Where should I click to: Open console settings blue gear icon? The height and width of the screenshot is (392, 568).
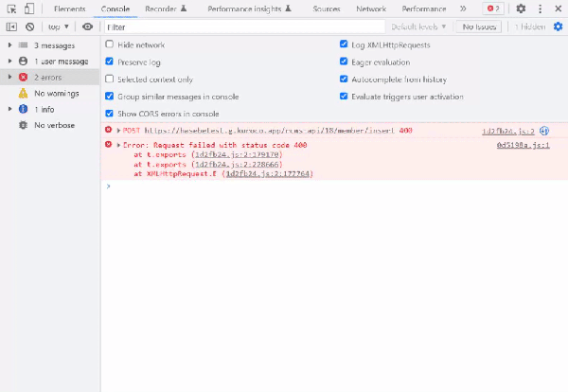tap(558, 27)
